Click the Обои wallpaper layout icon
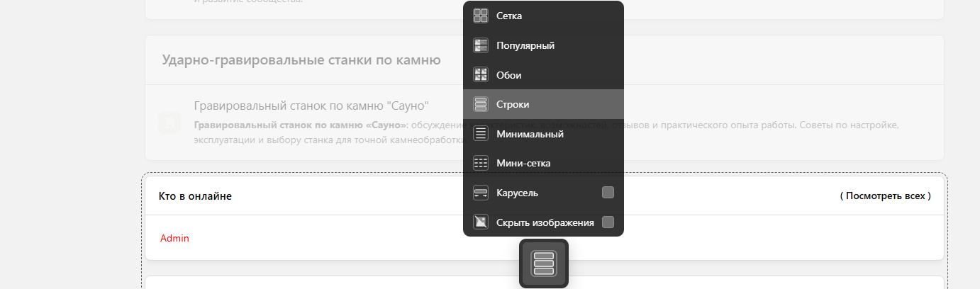This screenshot has width=980, height=289. coord(481,74)
